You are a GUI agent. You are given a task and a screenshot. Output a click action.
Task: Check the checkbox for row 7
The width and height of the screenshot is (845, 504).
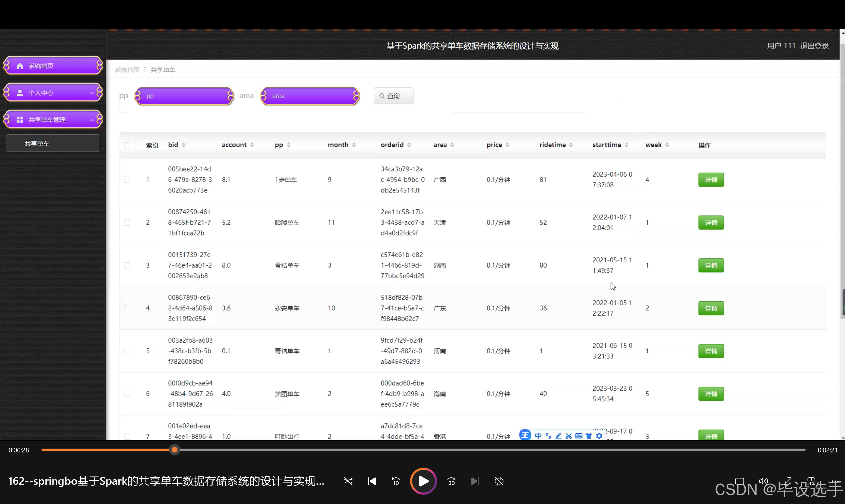click(x=127, y=436)
